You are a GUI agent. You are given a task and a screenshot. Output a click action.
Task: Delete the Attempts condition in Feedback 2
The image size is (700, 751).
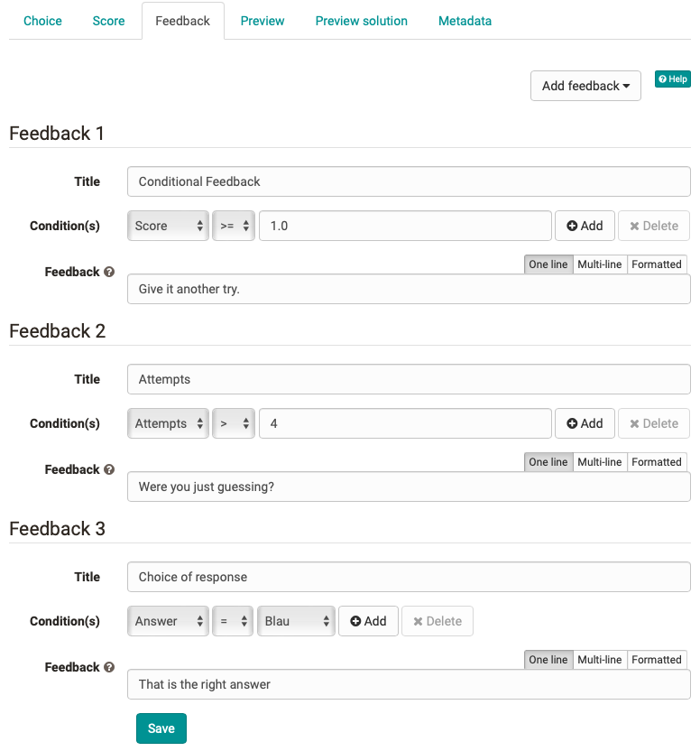(x=653, y=423)
